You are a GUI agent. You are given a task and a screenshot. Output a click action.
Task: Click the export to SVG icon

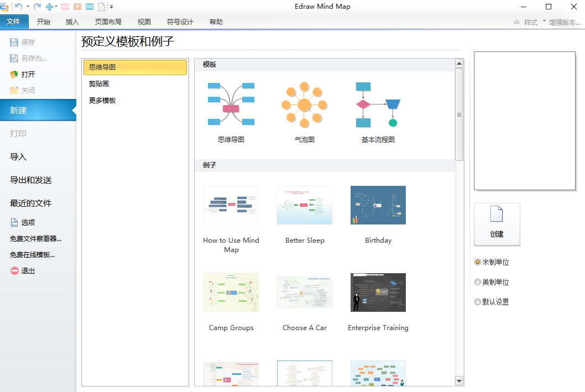[x=89, y=7]
